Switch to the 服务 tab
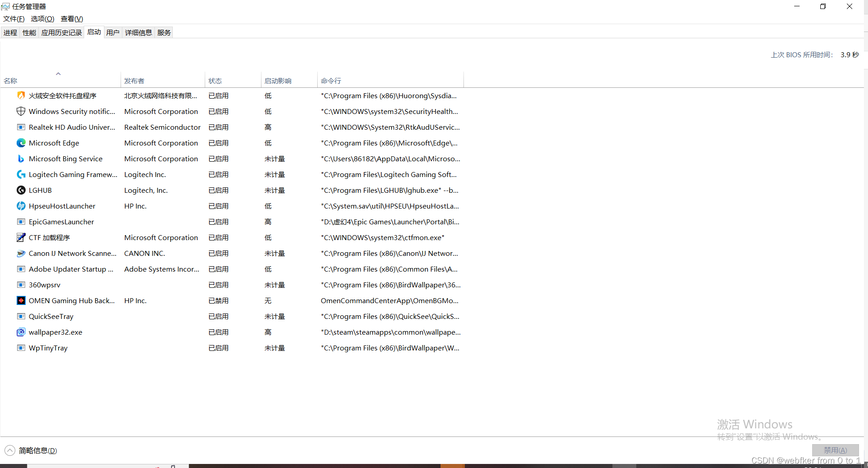 coord(164,32)
